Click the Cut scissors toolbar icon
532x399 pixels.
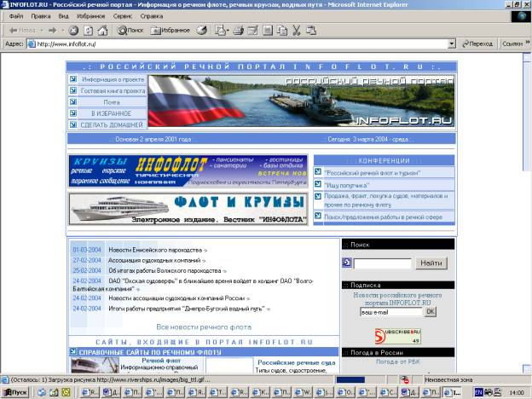[297, 31]
